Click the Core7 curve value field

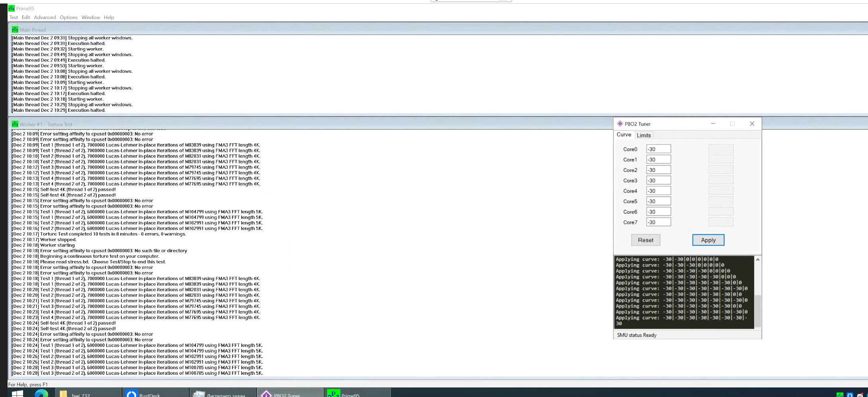(658, 222)
